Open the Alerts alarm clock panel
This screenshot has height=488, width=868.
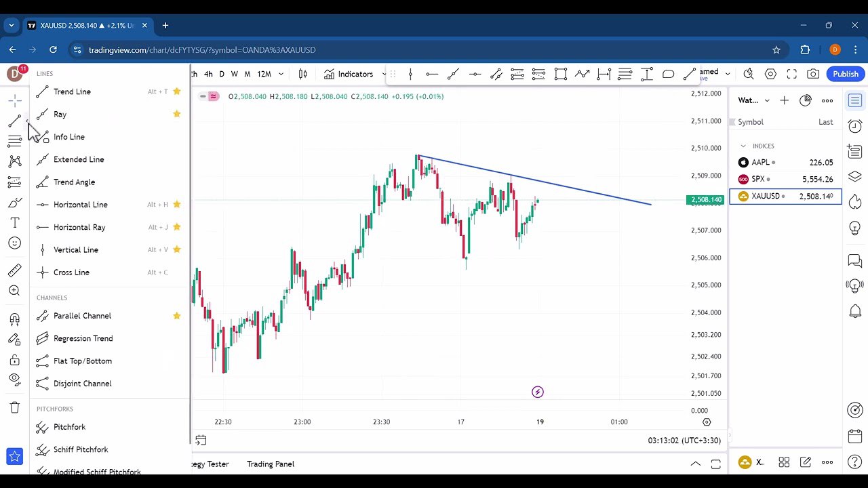[855, 127]
